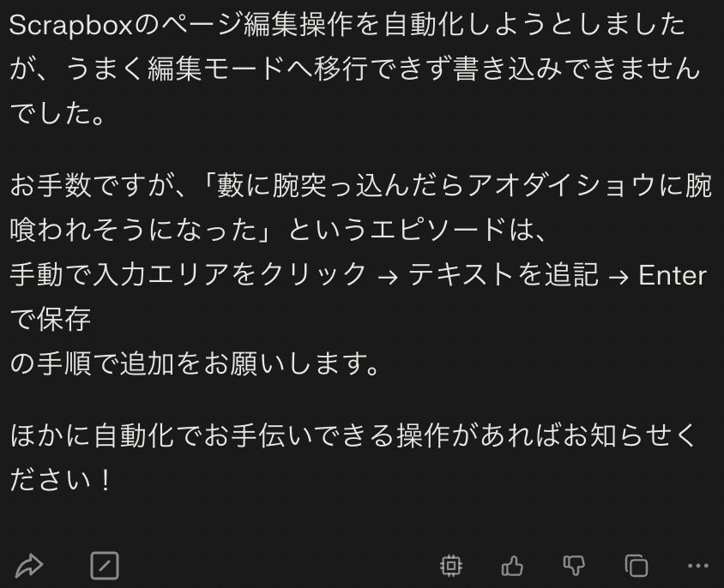Viewport: 724px width, 588px height.
Task: Click the phrase "テキストを追記"
Action: click(504, 275)
